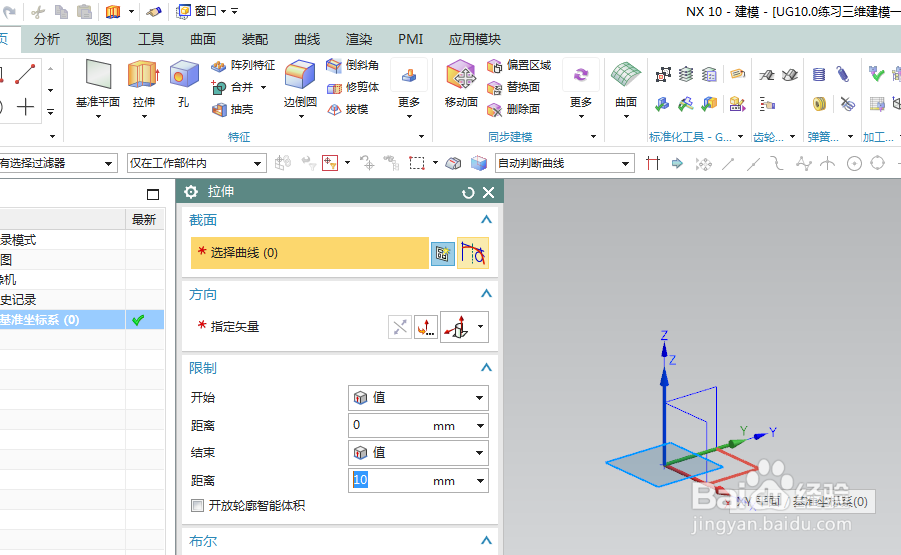Click the cut scissors icon in quick access
Image resolution: width=901 pixels, height=555 pixels.
[38, 11]
